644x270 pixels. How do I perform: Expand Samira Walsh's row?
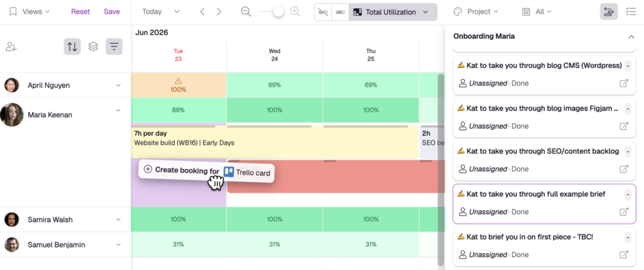coord(118,220)
